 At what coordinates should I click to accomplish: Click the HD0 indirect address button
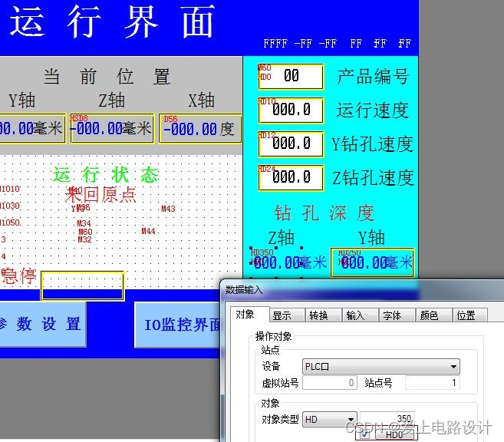[x=394, y=434]
